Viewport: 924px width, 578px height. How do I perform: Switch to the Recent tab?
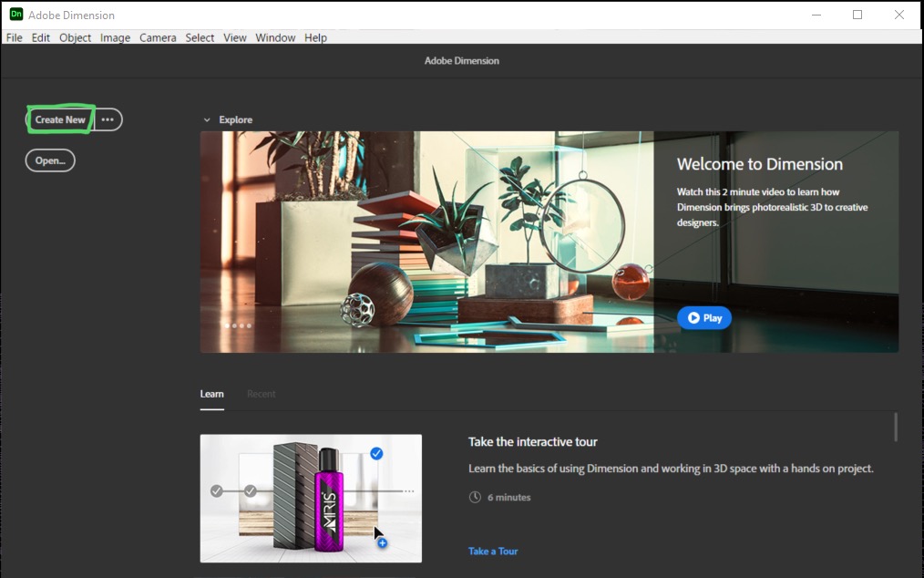[x=261, y=394]
